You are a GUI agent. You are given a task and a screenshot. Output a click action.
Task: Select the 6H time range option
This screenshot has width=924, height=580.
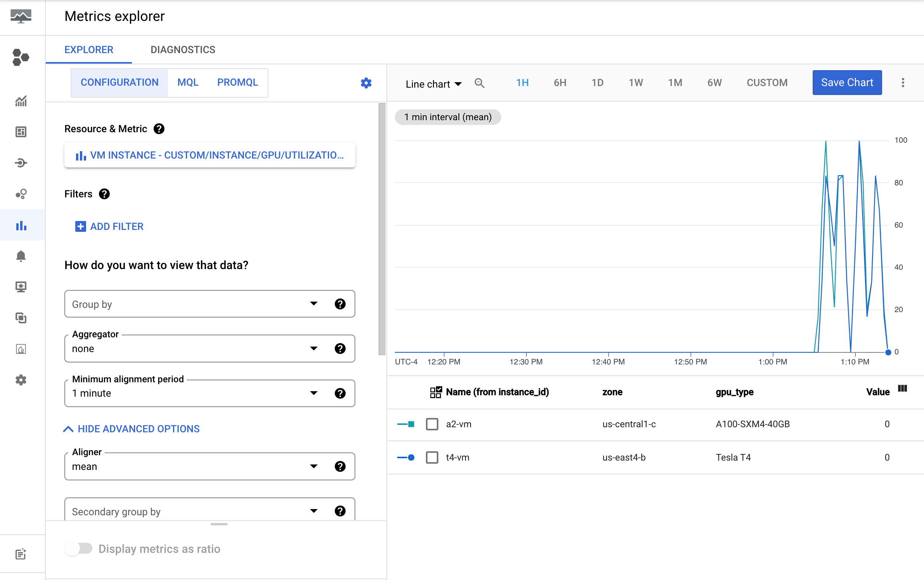pyautogui.click(x=560, y=82)
